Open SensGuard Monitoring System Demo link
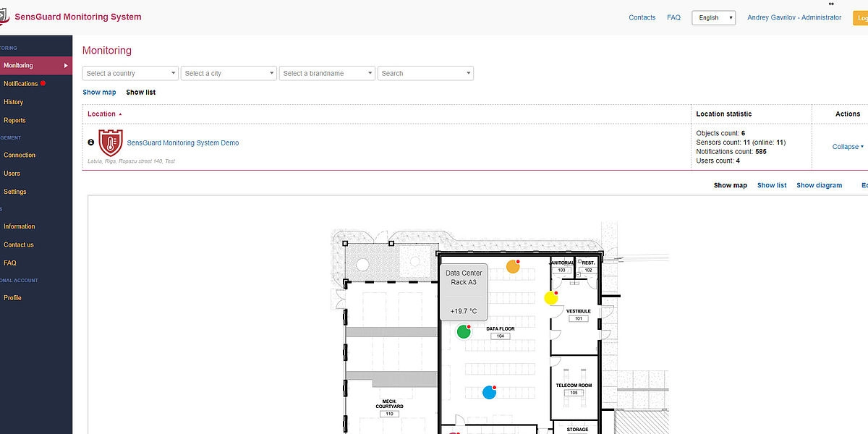Image resolution: width=868 pixels, height=434 pixels. [x=182, y=143]
